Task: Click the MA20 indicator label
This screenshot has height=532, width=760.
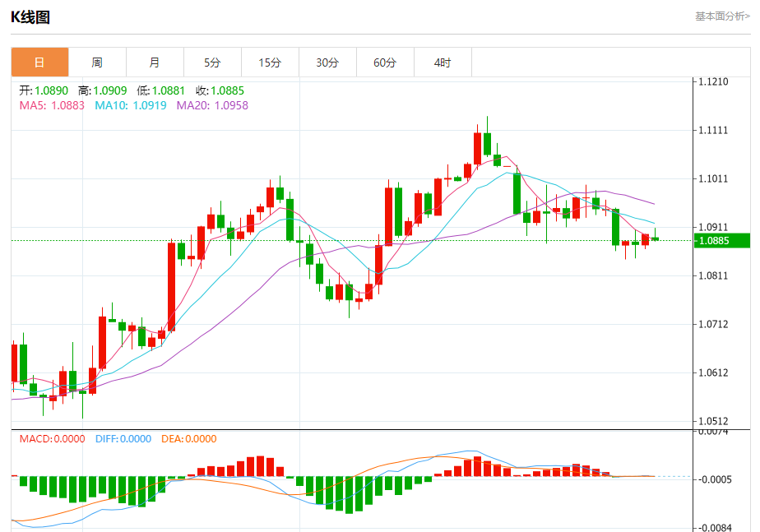Action: pyautogui.click(x=212, y=105)
